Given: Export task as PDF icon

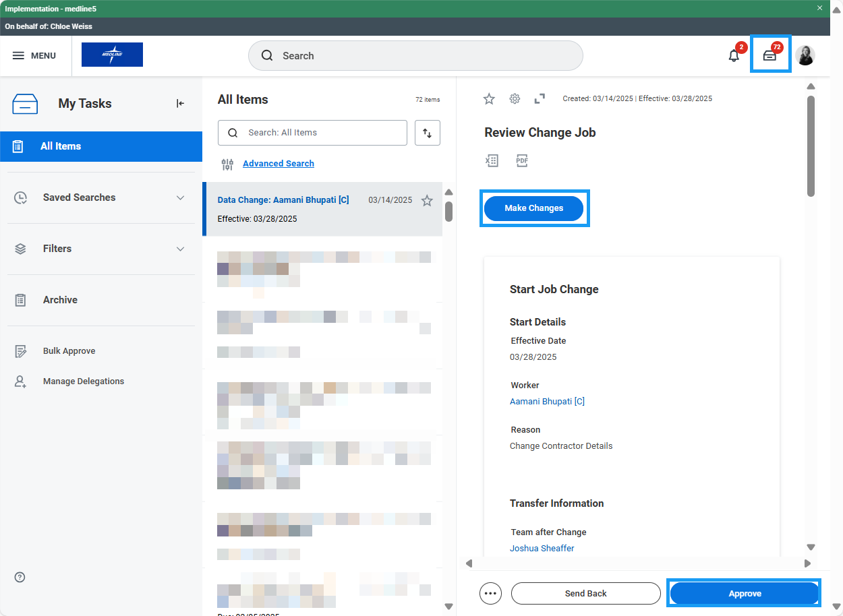Looking at the screenshot, I should pos(522,160).
